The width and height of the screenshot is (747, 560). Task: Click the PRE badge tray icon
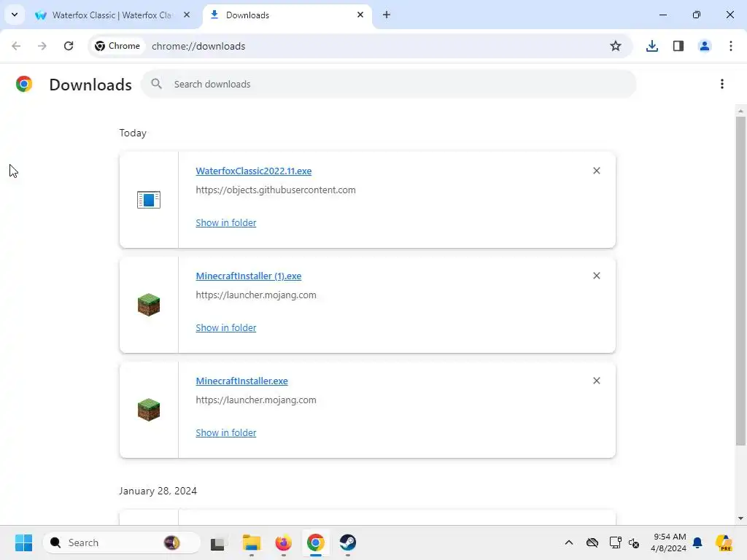click(724, 542)
